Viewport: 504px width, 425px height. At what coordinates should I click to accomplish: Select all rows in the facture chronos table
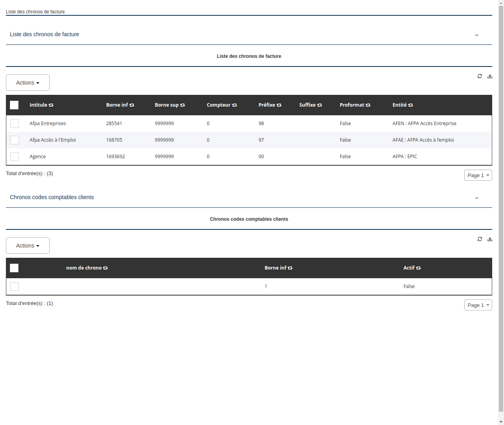tap(14, 105)
